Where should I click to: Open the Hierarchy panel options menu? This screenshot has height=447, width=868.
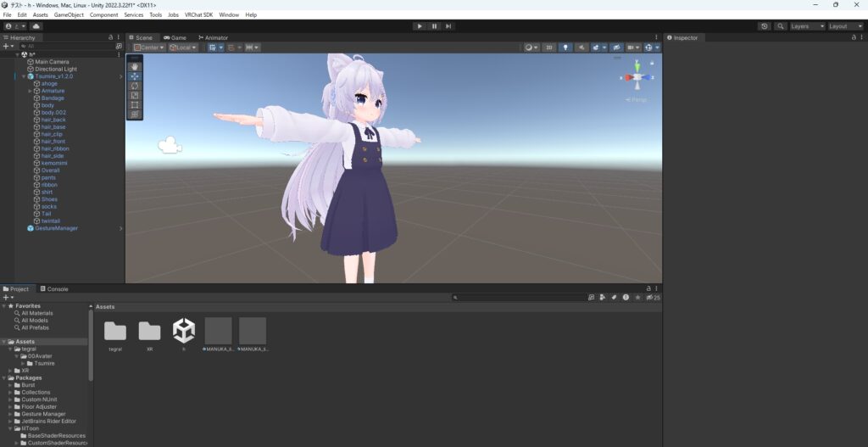point(119,37)
